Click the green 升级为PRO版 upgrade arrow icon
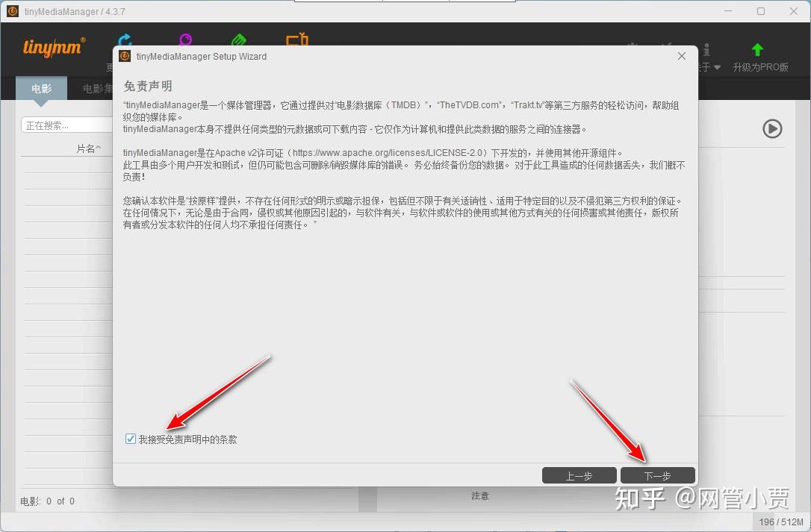The image size is (811, 532). 757,49
